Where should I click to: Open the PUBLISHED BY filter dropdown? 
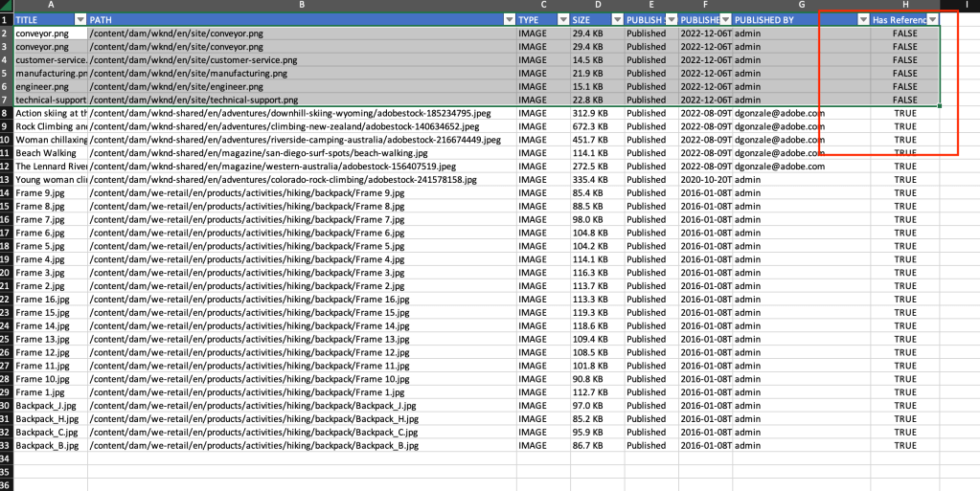coord(863,20)
